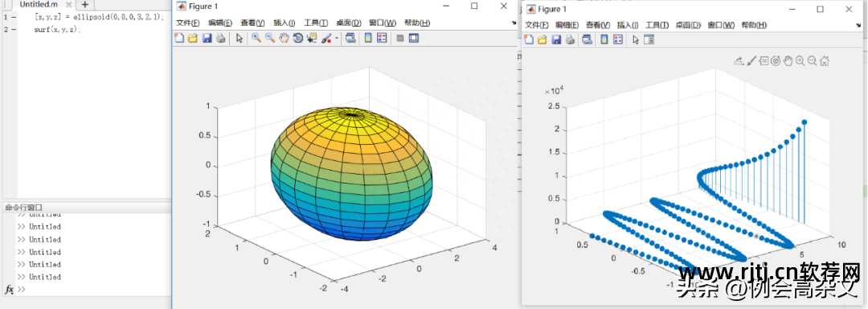This screenshot has width=868, height=309.
Task: Click axes toolbar Data Tips icon in stem plot
Action: (764, 60)
